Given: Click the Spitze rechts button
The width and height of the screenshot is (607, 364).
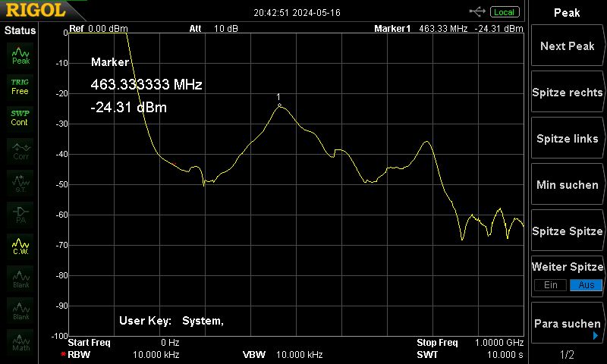Looking at the screenshot, I should (x=568, y=92).
